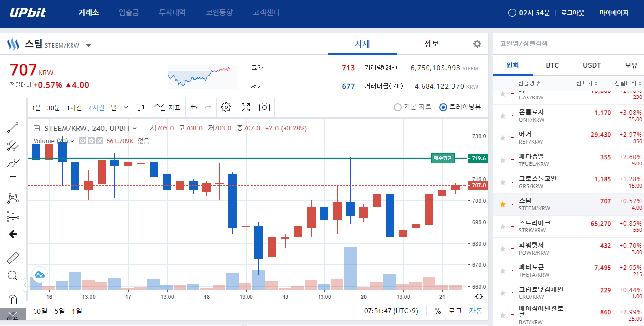644x326 pixels.
Task: Toggle favorite star for 파워렛저 POWR/KRW
Action: [x=503, y=249]
